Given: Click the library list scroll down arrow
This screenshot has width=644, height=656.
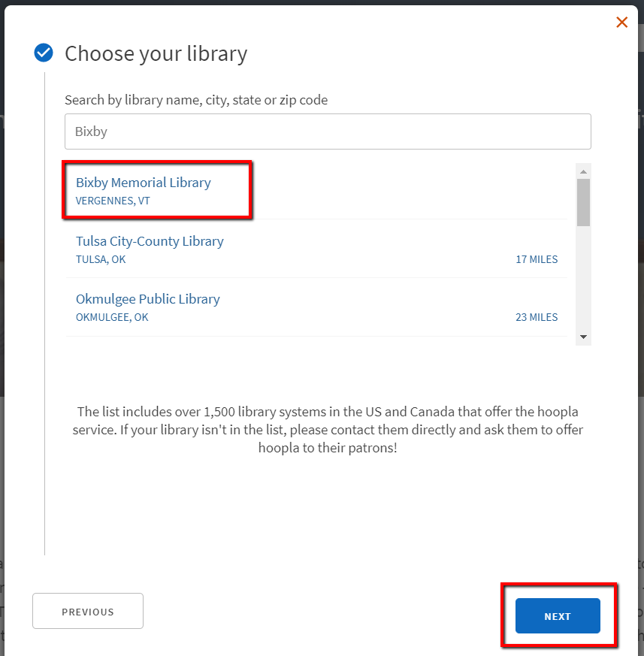Looking at the screenshot, I should point(583,337).
